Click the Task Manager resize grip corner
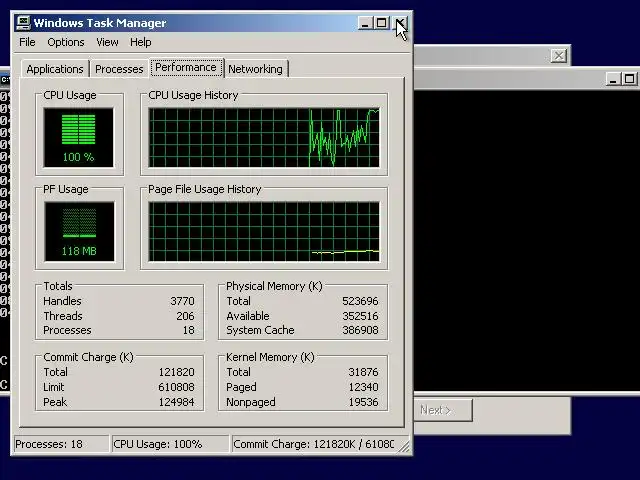Image resolution: width=640 pixels, height=480 pixels. tap(404, 447)
